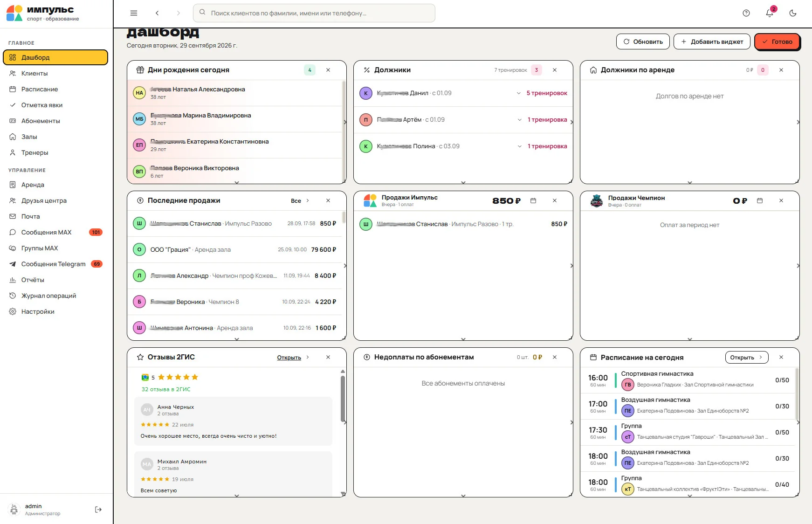Viewport: 812px width, 524px height.
Task: Remove the Последние продажи widget
Action: click(x=328, y=200)
